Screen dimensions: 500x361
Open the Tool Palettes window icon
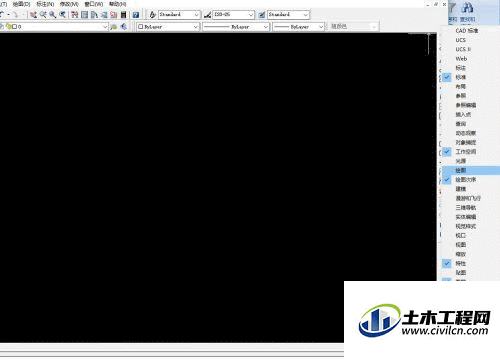pos(94,15)
